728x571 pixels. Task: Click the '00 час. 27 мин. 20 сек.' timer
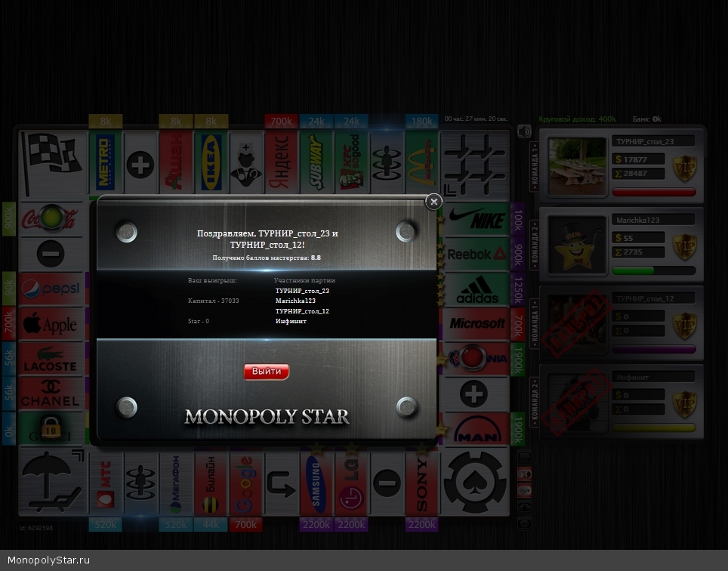pos(476,119)
